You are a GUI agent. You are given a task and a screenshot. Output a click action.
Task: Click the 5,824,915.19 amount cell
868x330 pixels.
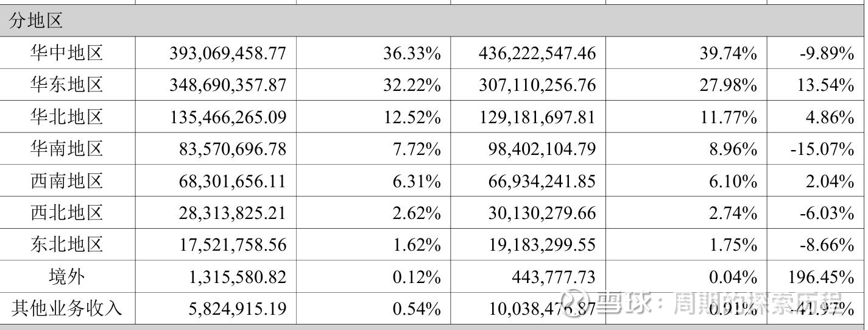click(x=238, y=309)
